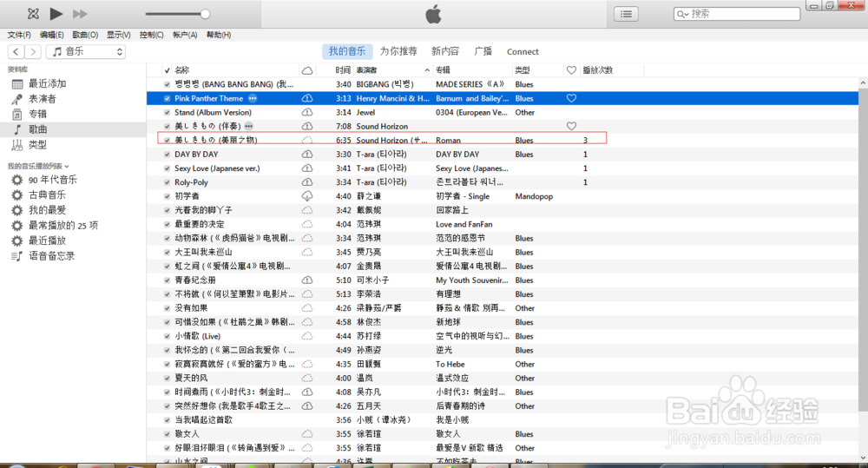Uncheck the Roly-Poly checkbox

click(x=167, y=182)
